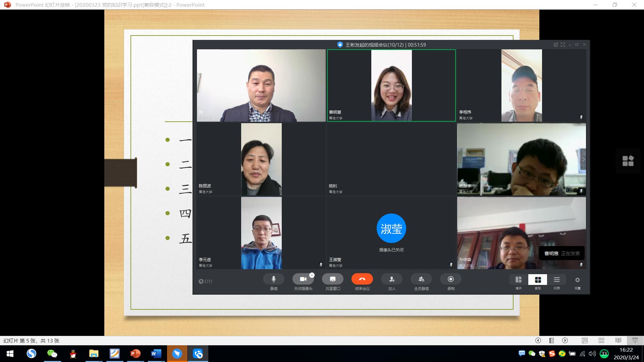Open the floating grid widget on right edge
This screenshot has height=362, width=644.
pyautogui.click(x=628, y=161)
